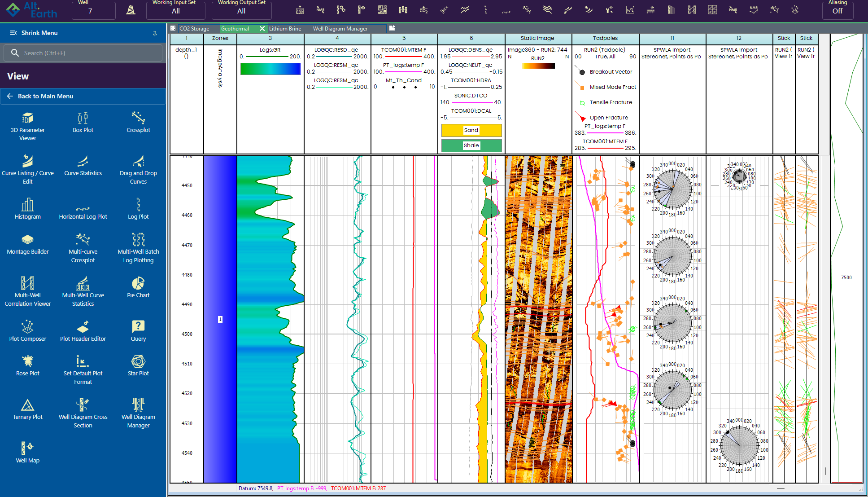The height and width of the screenshot is (497, 868).
Task: Toggle the pin icon beside Shrink Menu
Action: 155,33
